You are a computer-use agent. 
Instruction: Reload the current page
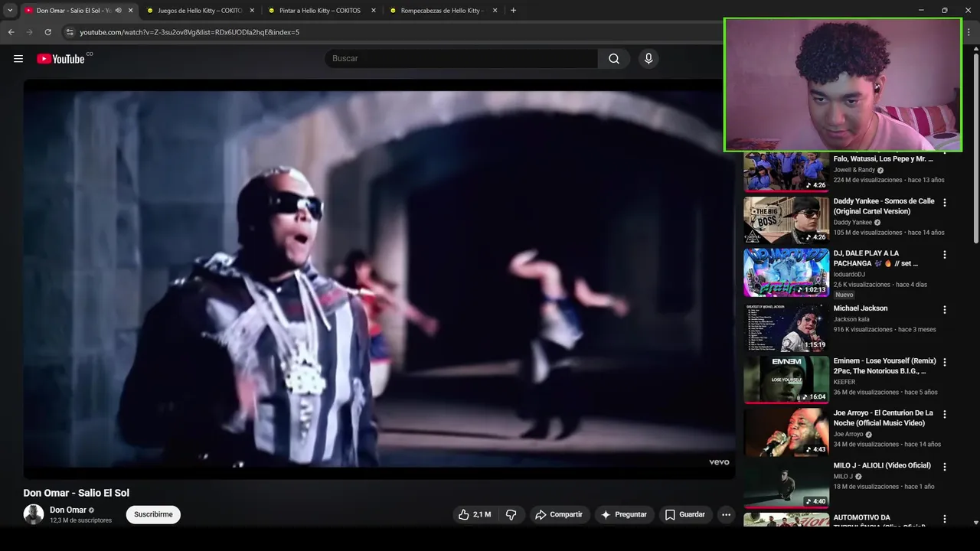(47, 32)
